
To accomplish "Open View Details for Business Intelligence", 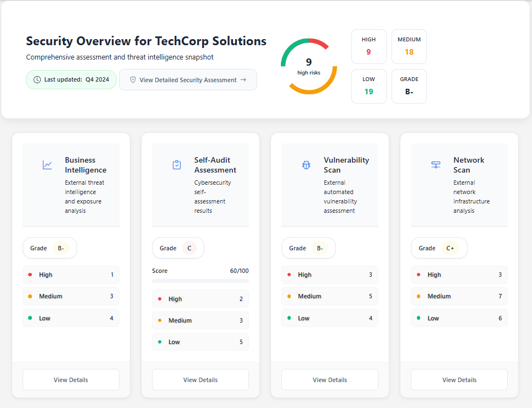I will click(x=71, y=380).
